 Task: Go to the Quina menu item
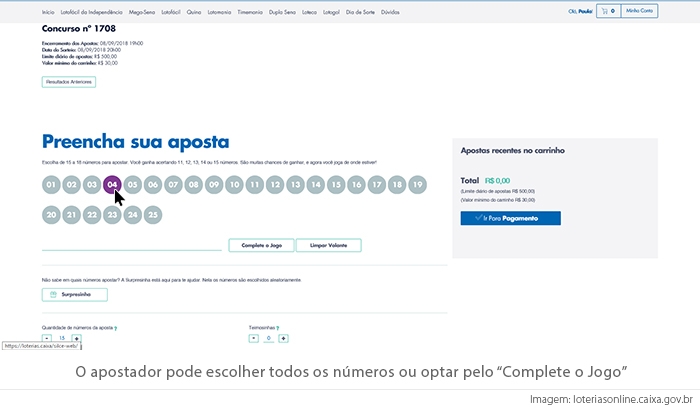(193, 12)
